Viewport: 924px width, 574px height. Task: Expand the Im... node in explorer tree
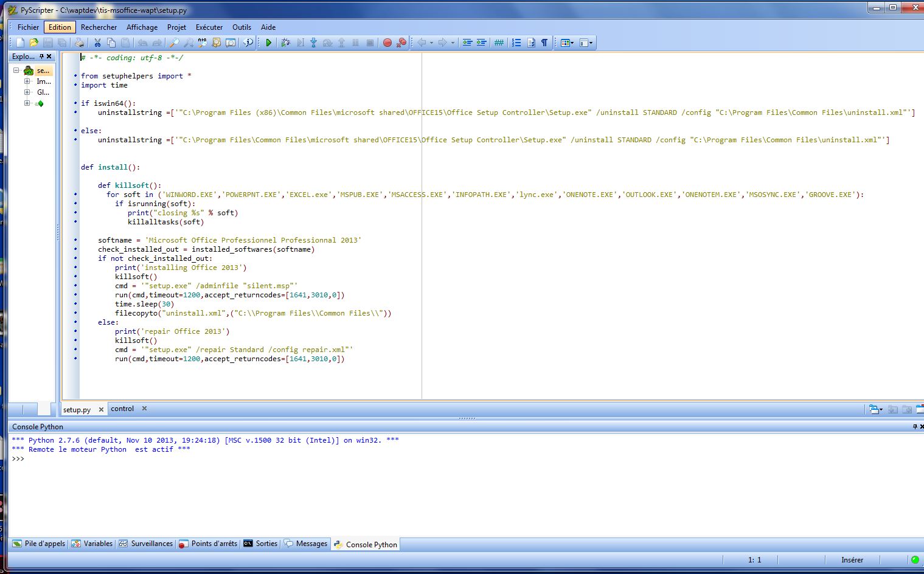coord(27,81)
